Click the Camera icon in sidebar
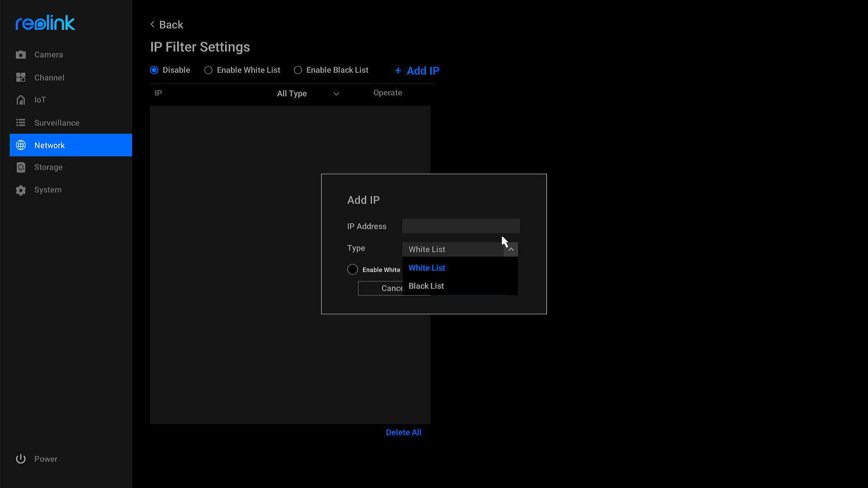868x488 pixels. [x=21, y=54]
